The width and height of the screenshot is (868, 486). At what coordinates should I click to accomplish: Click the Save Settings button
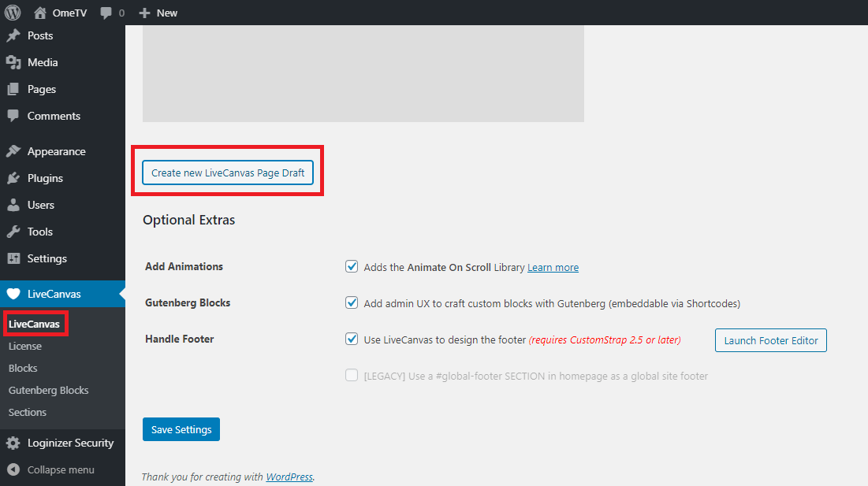click(x=181, y=429)
